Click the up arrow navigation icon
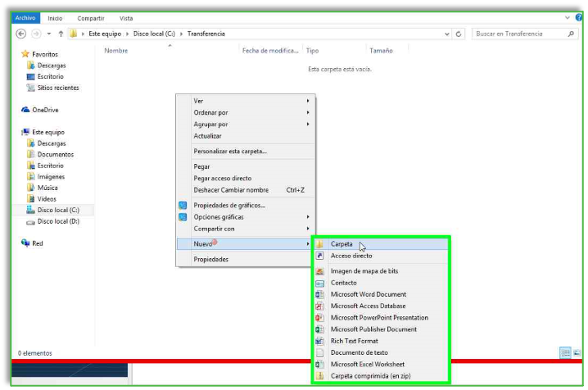This screenshot has width=588, height=390. coord(61,34)
